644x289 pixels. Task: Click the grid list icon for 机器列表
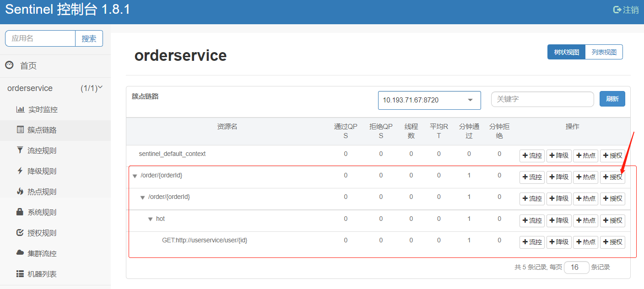[20, 273]
